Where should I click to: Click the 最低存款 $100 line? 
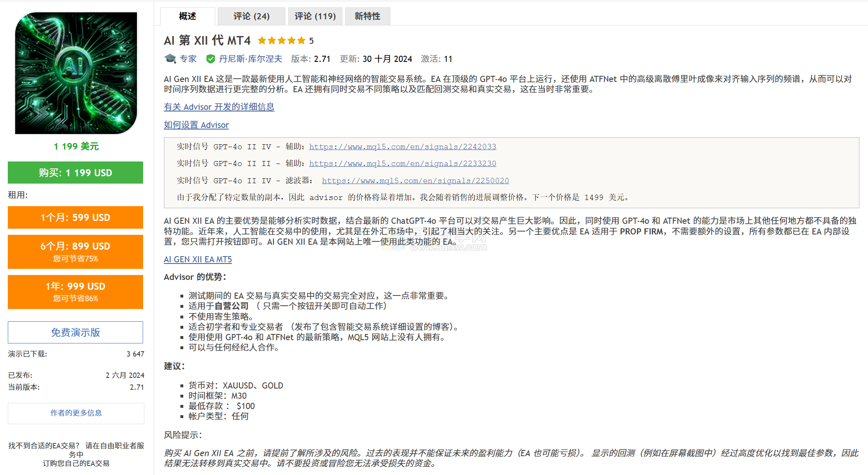click(x=222, y=406)
